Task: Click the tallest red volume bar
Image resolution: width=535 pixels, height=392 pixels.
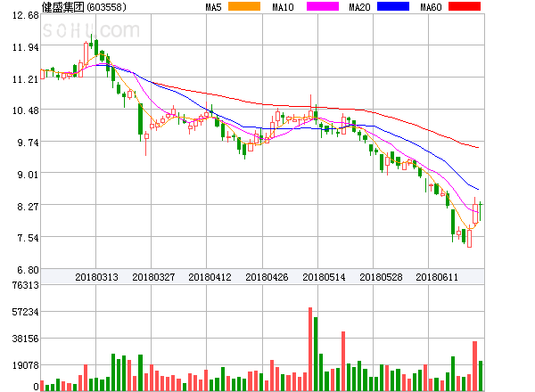Action: [310, 349]
